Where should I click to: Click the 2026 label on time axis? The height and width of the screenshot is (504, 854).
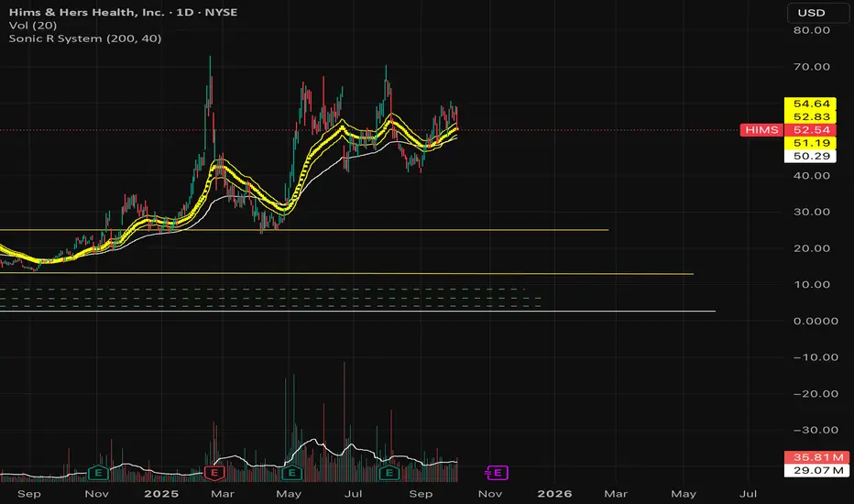click(x=554, y=494)
